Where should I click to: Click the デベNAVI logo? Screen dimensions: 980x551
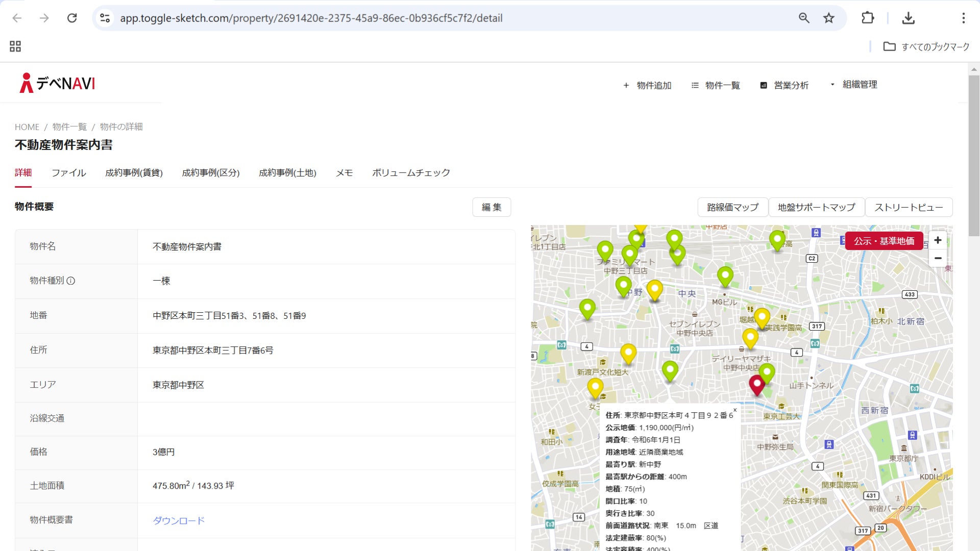click(58, 83)
